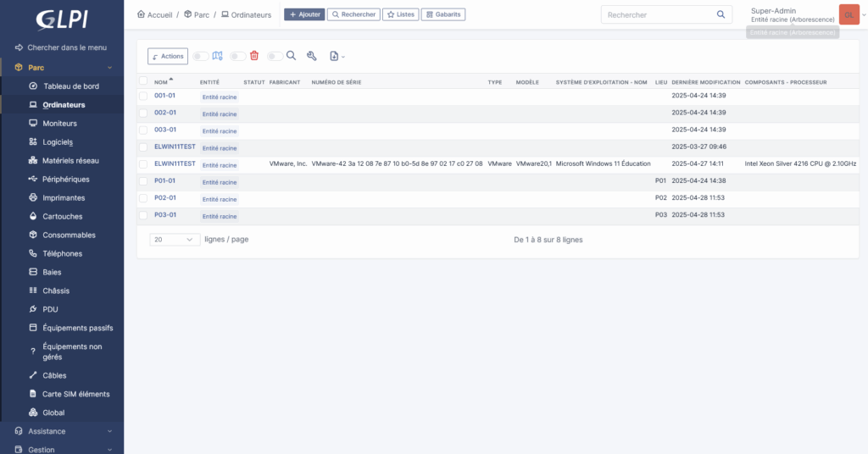868x454 pixels.
Task: Open the lines per page dropdown
Action: coord(175,240)
